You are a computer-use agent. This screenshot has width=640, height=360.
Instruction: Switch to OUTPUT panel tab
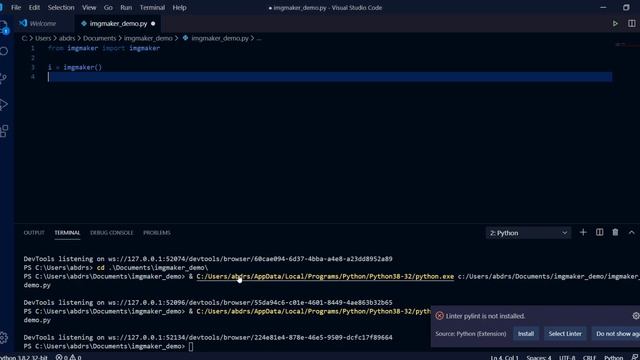pos(34,233)
